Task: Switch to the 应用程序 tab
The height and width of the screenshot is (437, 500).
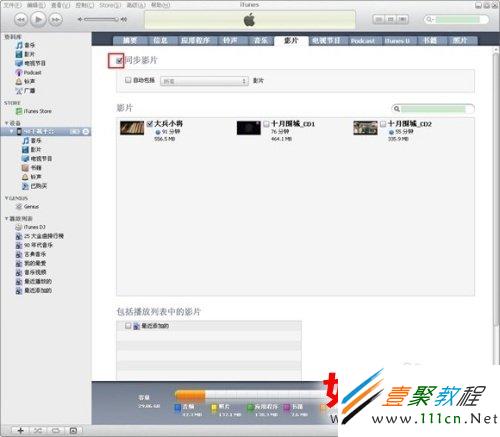Action: coord(195,41)
